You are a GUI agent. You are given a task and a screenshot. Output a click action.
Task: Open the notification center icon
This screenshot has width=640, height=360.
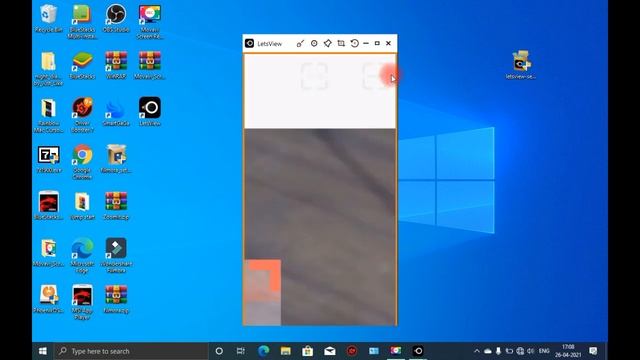[x=593, y=351]
